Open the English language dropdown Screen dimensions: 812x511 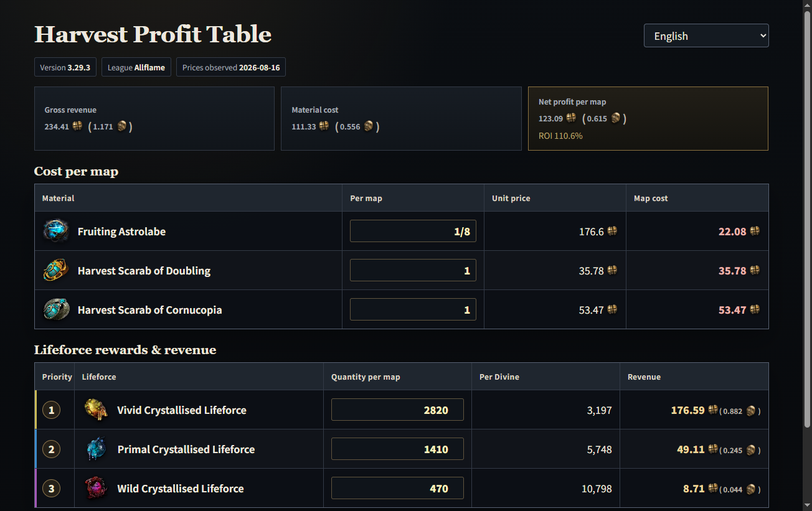pos(706,35)
